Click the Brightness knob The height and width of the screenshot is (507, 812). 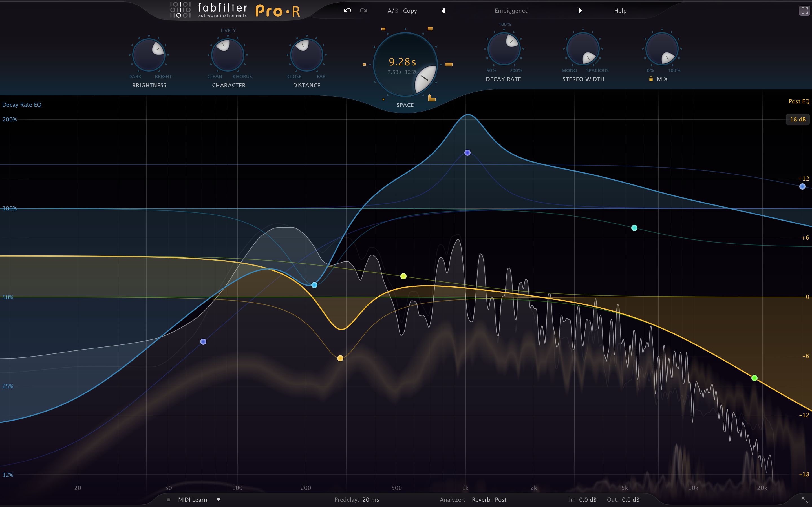click(x=149, y=55)
